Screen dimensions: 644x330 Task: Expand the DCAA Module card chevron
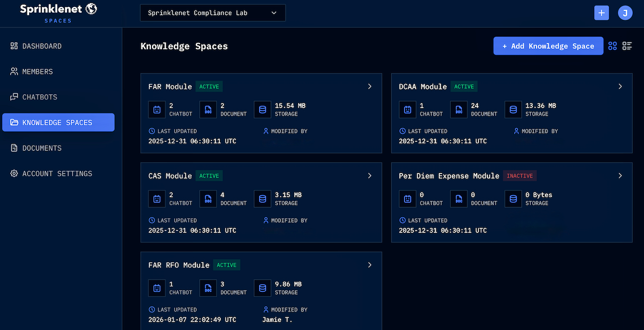(620, 87)
